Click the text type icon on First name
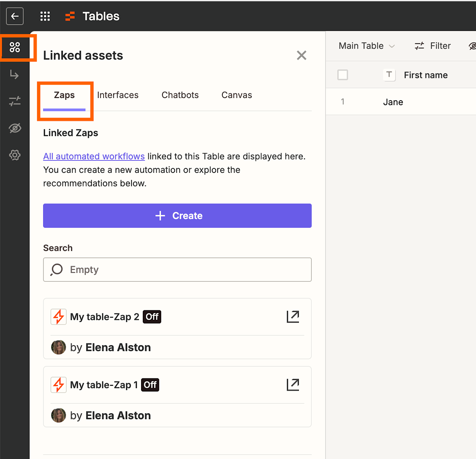Viewport: 476px width, 459px height. tap(389, 75)
